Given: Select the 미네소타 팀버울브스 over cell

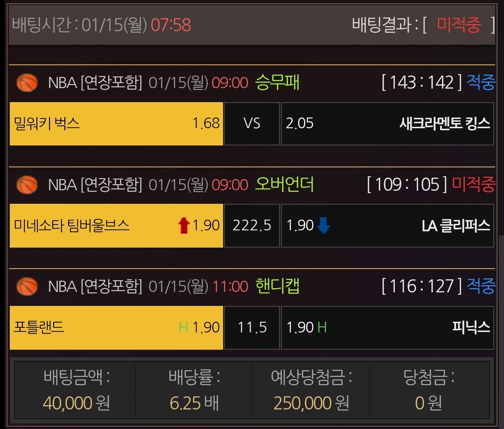Looking at the screenshot, I should [x=116, y=225].
